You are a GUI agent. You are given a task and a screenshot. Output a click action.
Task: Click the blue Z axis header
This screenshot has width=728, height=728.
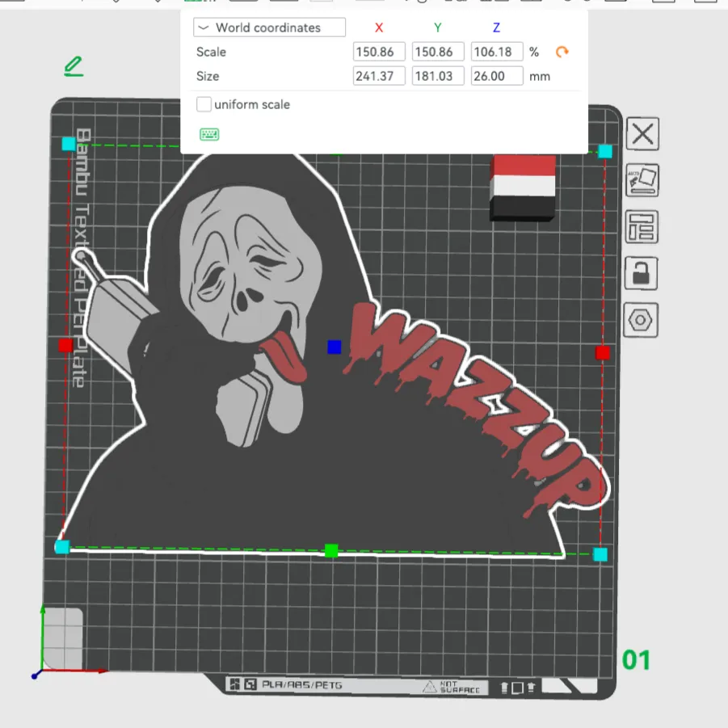point(496,27)
